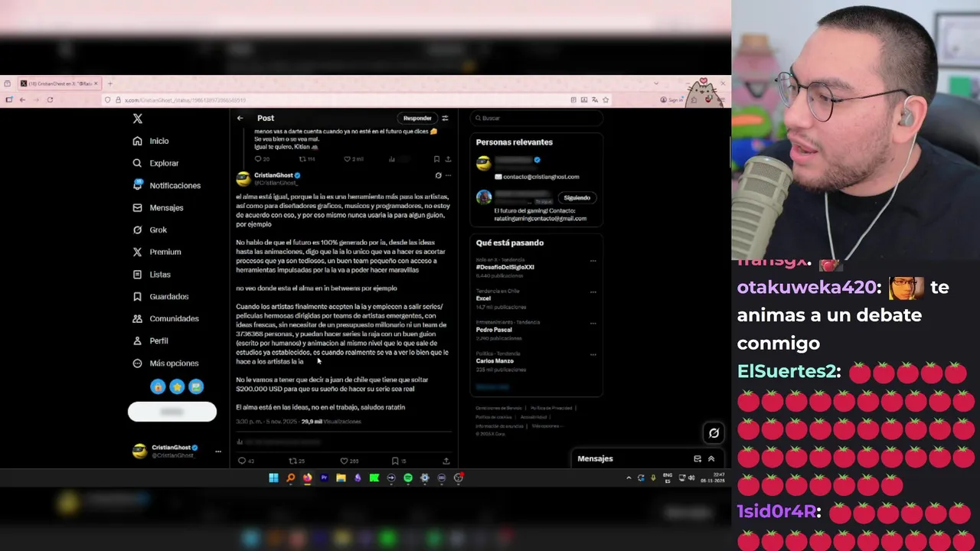Click the 29,9 mil Visualizaciones text
The height and width of the screenshot is (551, 980).
click(331, 422)
